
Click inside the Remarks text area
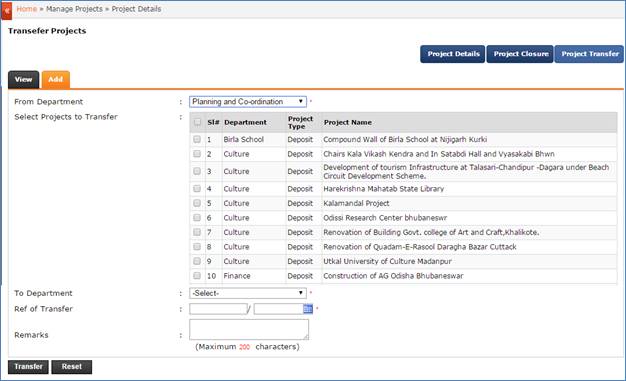click(249, 329)
